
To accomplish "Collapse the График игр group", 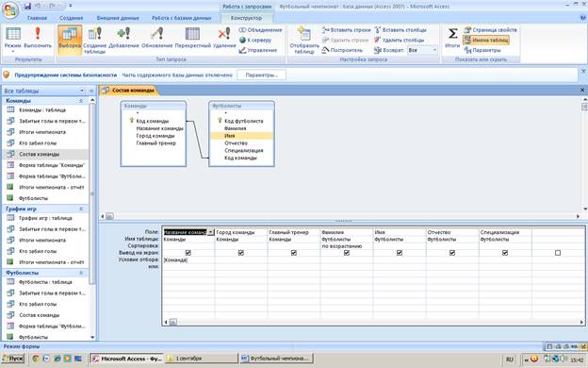I will pos(81,209).
